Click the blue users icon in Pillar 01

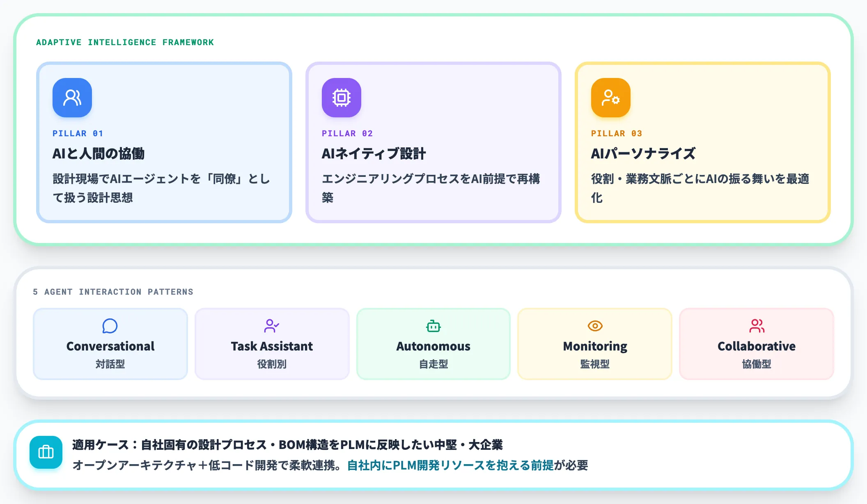tap(72, 98)
